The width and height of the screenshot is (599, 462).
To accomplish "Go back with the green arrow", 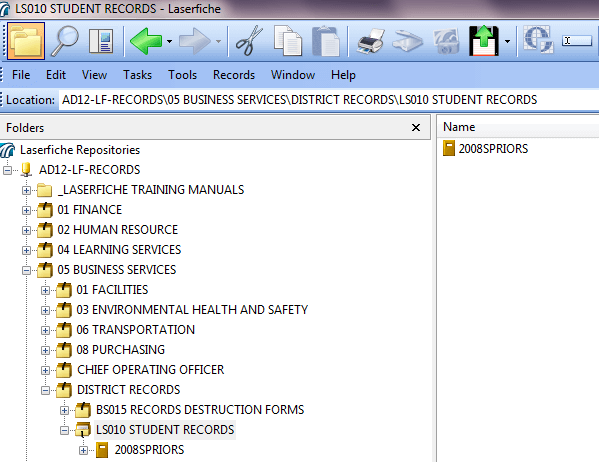I will [146, 41].
